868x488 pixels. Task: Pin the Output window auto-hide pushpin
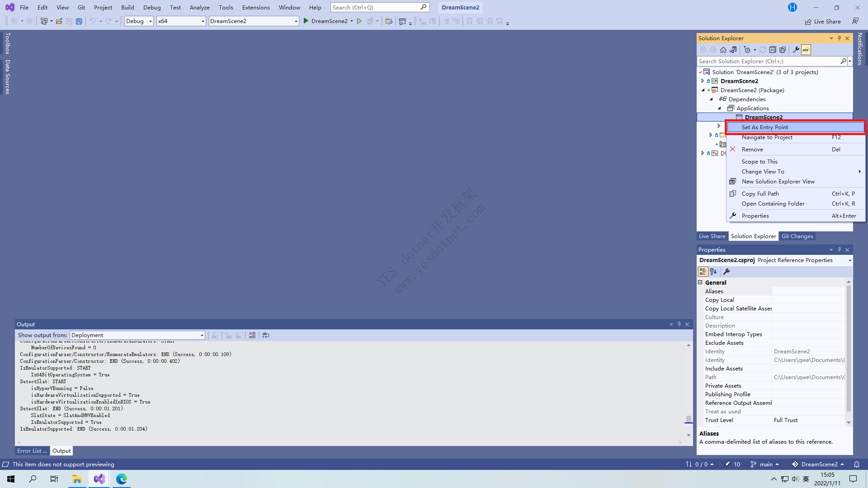[x=679, y=324]
